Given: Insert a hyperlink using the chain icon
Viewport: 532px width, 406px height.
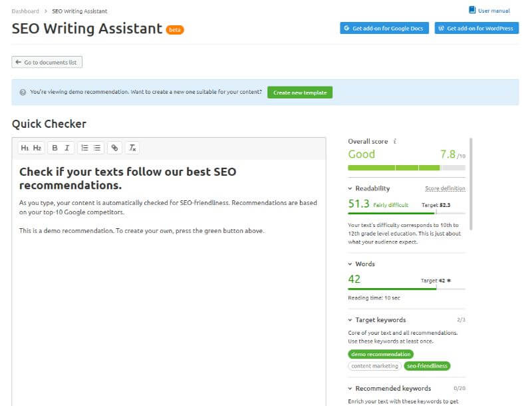Looking at the screenshot, I should coord(114,148).
